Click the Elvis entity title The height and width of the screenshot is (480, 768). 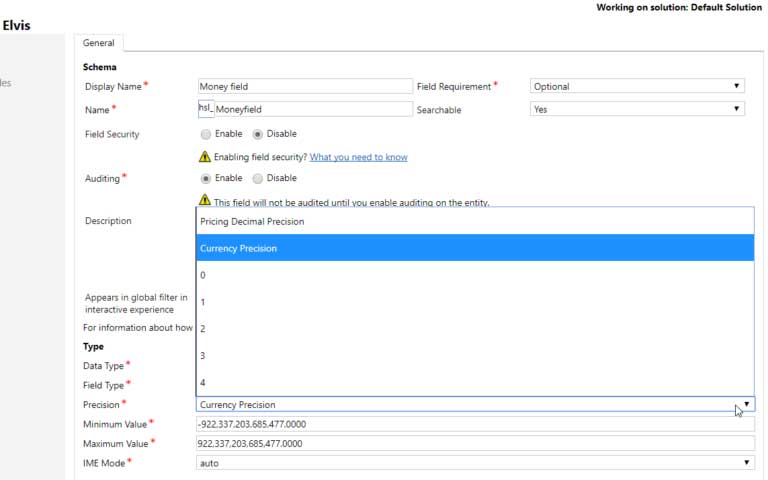[16, 25]
